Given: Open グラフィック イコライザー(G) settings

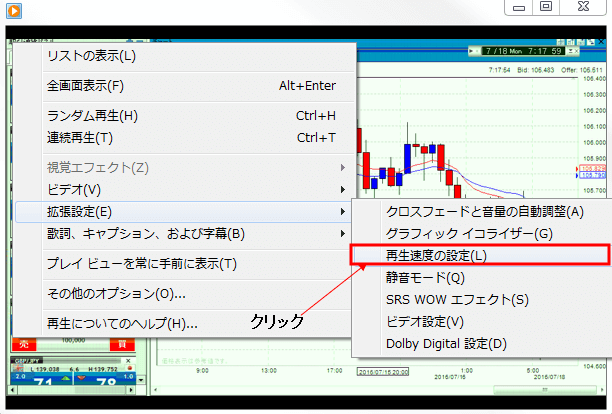Looking at the screenshot, I should 469,234.
